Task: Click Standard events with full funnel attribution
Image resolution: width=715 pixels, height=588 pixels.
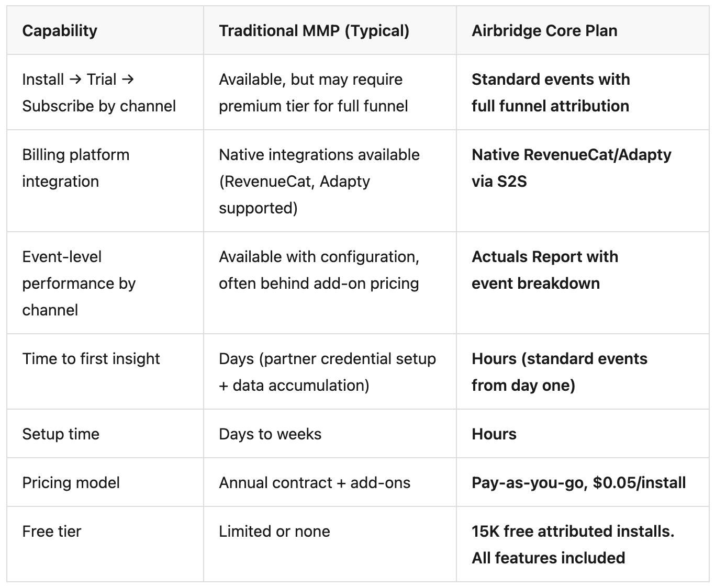Action: (551, 93)
